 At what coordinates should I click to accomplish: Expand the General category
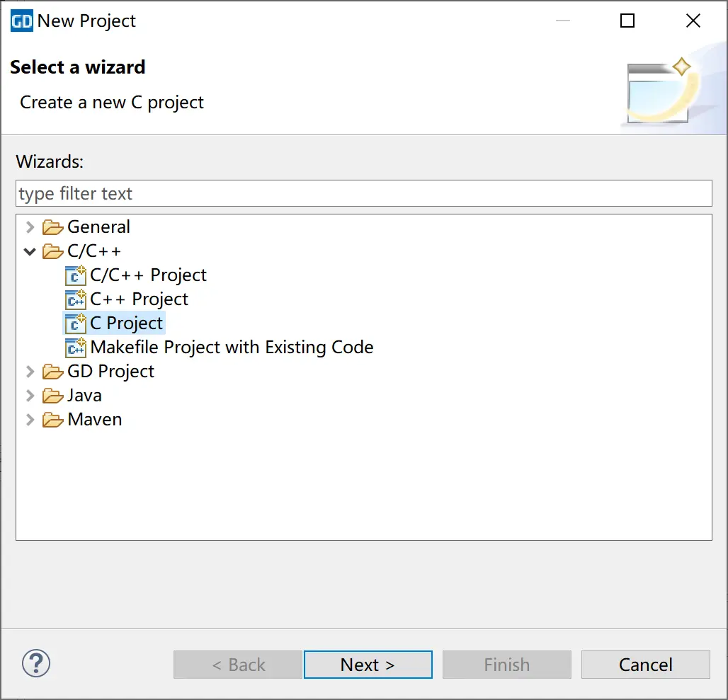point(30,227)
